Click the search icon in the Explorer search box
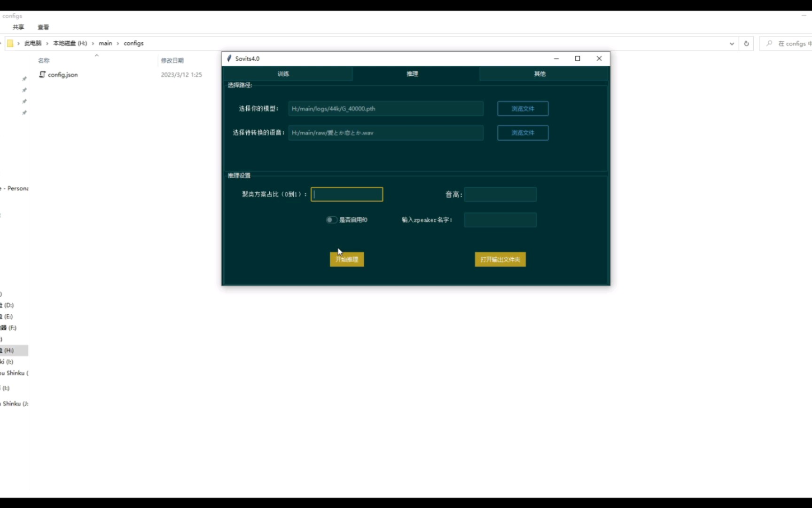 [768, 43]
